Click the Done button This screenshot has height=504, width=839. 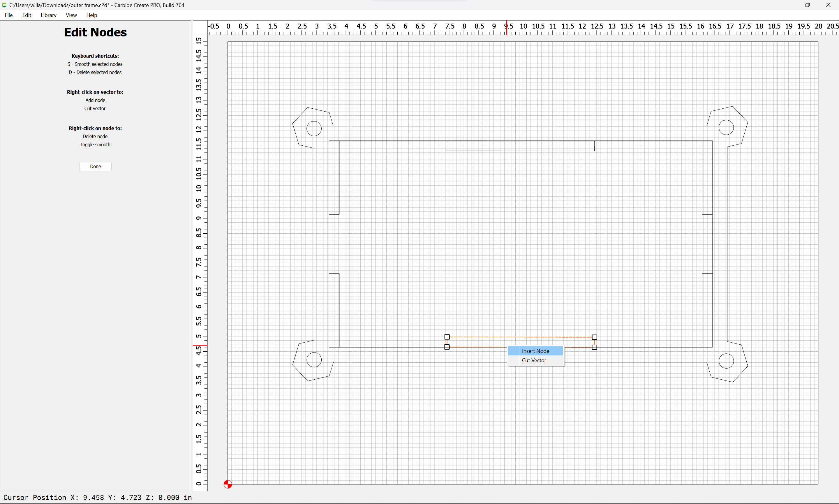[x=96, y=166]
